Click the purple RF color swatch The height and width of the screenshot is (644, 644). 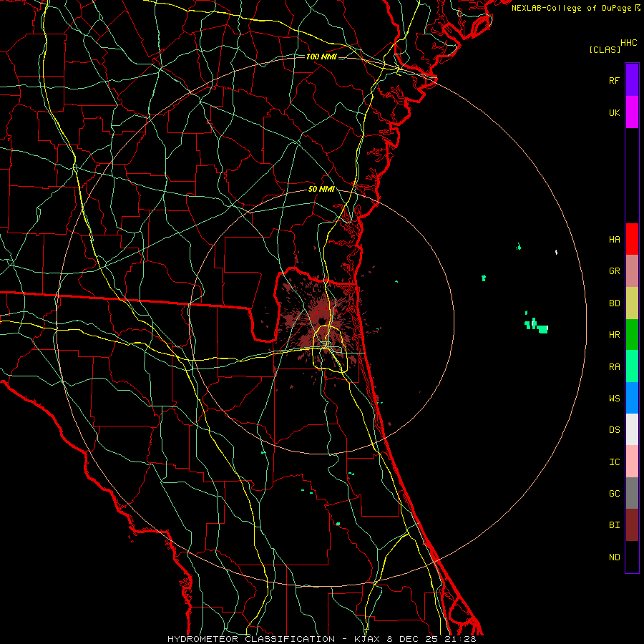point(632,80)
